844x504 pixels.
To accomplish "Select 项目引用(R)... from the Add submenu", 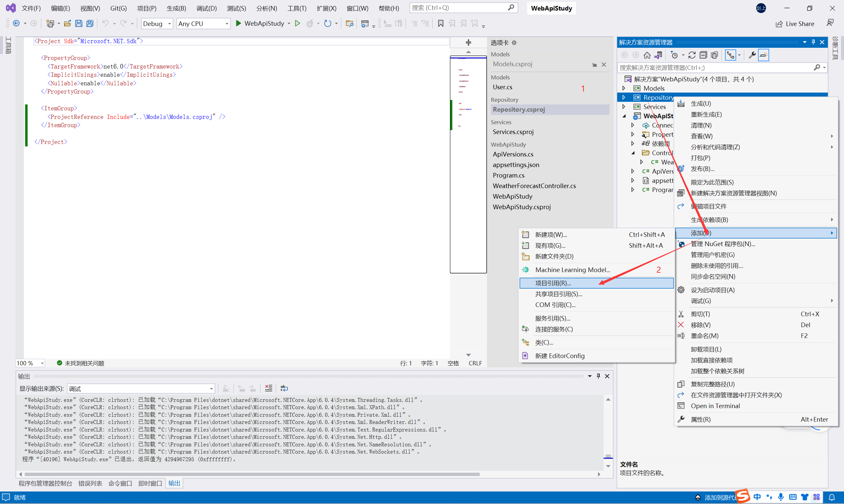I will click(553, 283).
